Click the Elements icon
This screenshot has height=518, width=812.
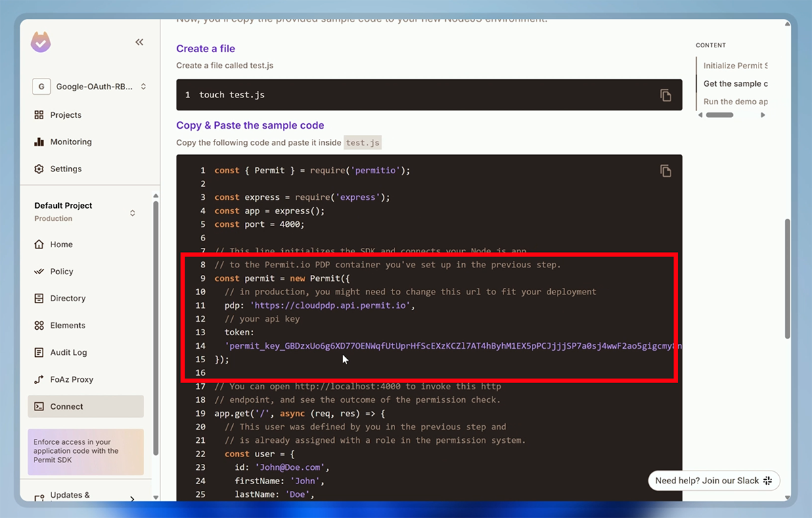click(39, 326)
